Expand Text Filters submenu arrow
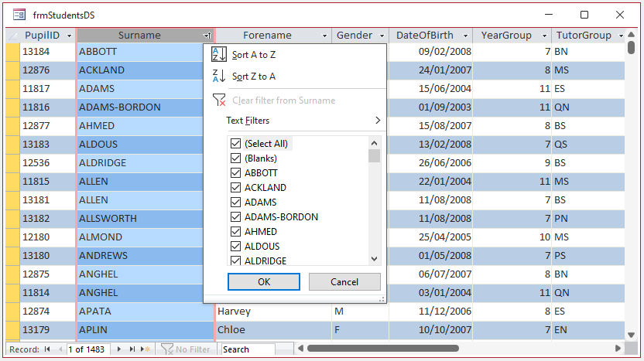The width and height of the screenshot is (644, 361). click(378, 120)
